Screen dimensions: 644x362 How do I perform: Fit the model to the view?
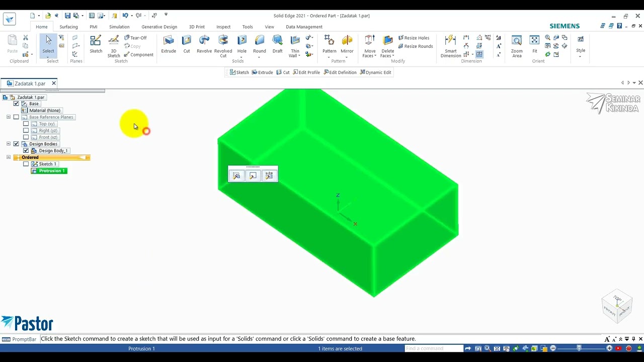point(535,44)
